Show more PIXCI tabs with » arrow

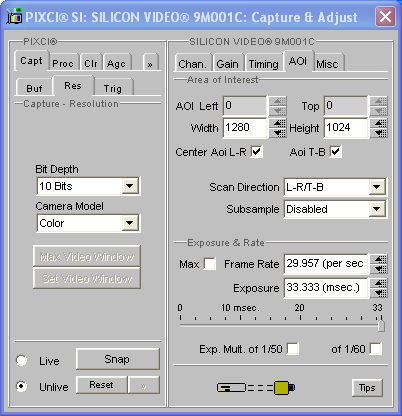tap(150, 63)
